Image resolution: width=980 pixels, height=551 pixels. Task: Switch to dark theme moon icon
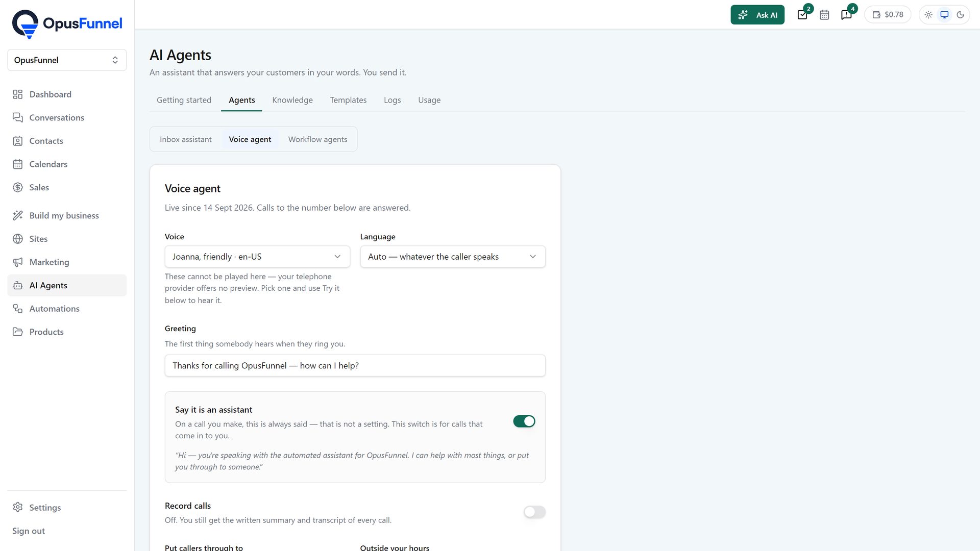tap(960, 15)
